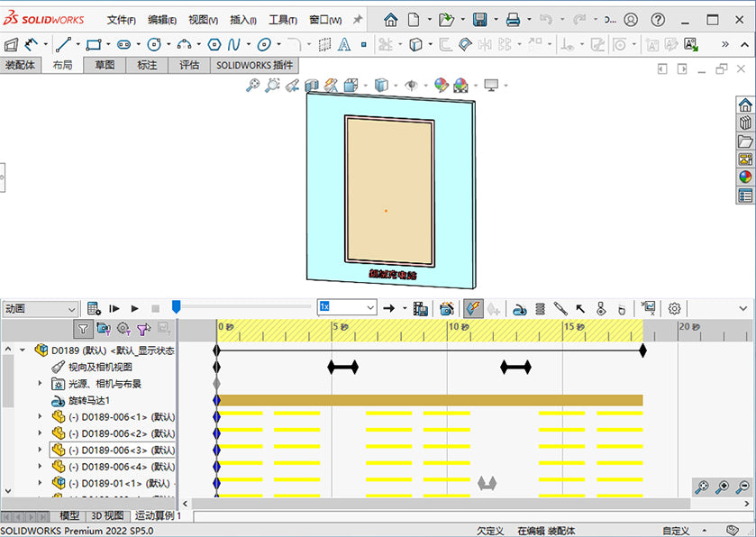Select the Corner Rectangle sketch tool
The height and width of the screenshot is (537, 756).
pyautogui.click(x=94, y=45)
